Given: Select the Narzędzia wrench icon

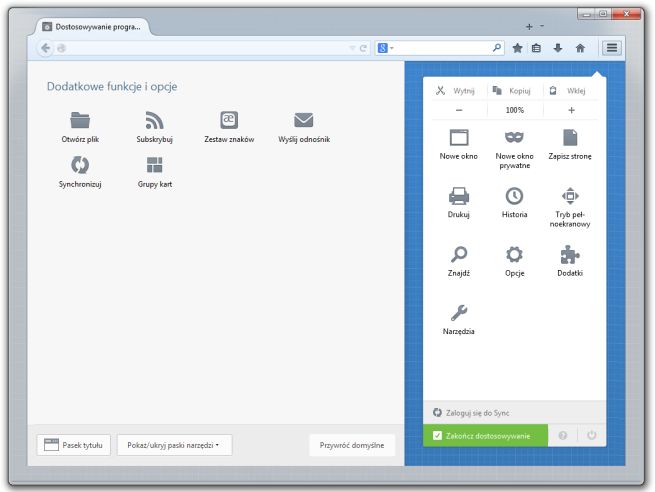Looking at the screenshot, I should [459, 313].
